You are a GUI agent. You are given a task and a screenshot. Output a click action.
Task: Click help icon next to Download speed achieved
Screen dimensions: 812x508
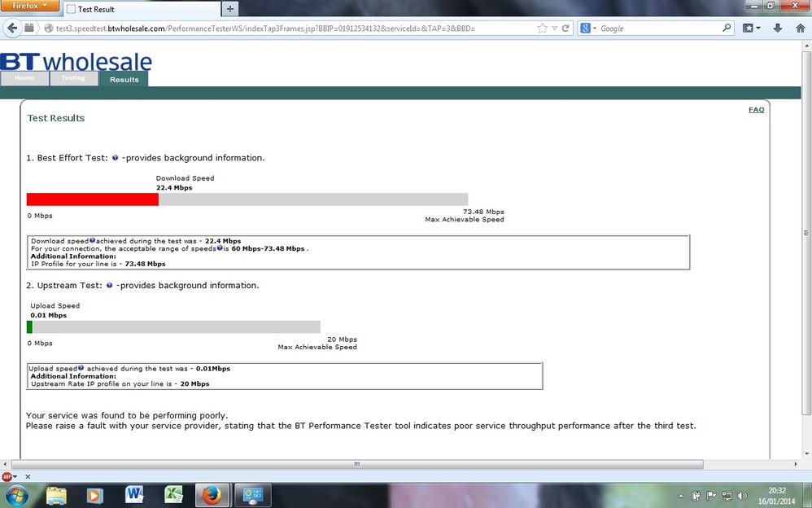point(92,240)
